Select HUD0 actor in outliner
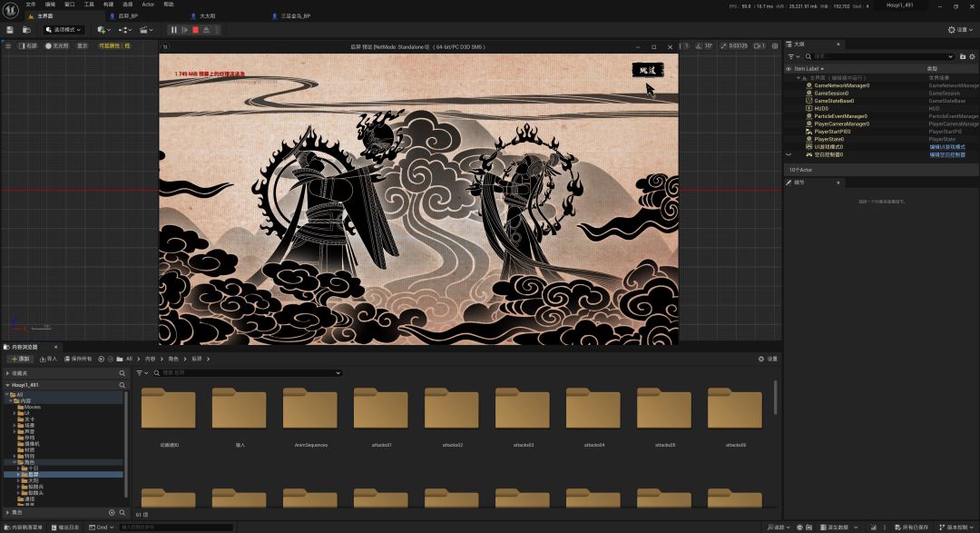This screenshot has width=980, height=533. [x=820, y=108]
